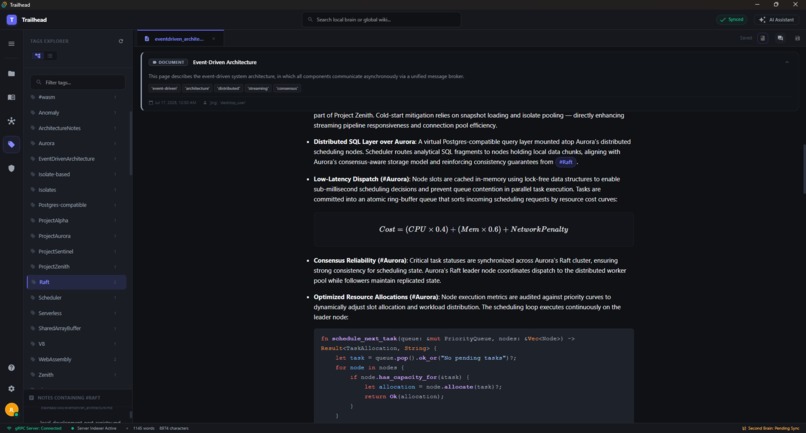Click the 'consensus' tag chip

click(287, 88)
